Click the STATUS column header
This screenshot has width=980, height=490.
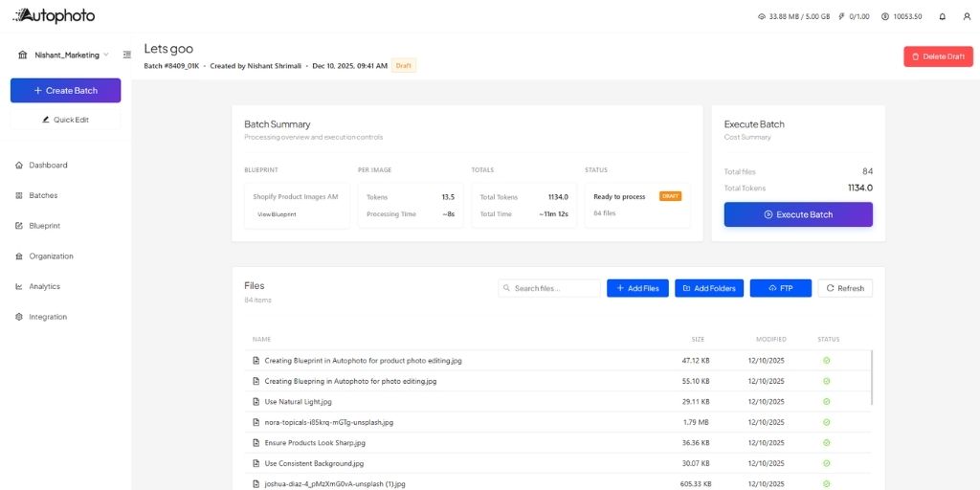828,340
